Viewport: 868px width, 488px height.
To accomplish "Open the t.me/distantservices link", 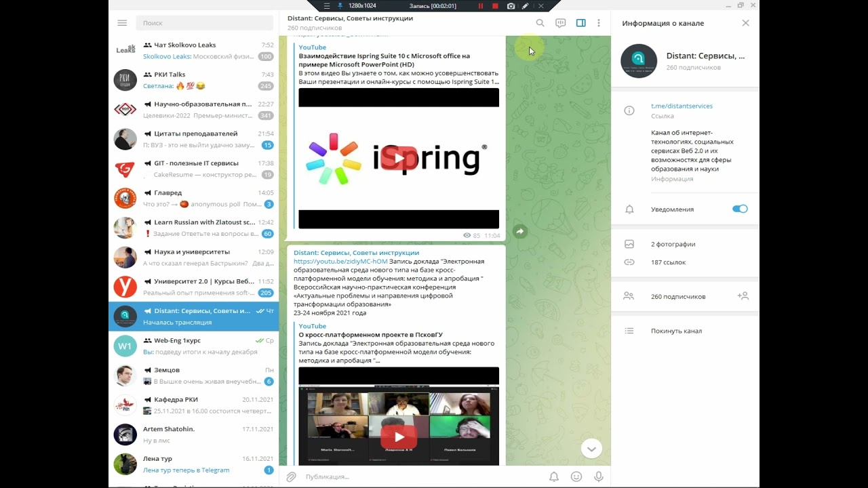I will 682,106.
